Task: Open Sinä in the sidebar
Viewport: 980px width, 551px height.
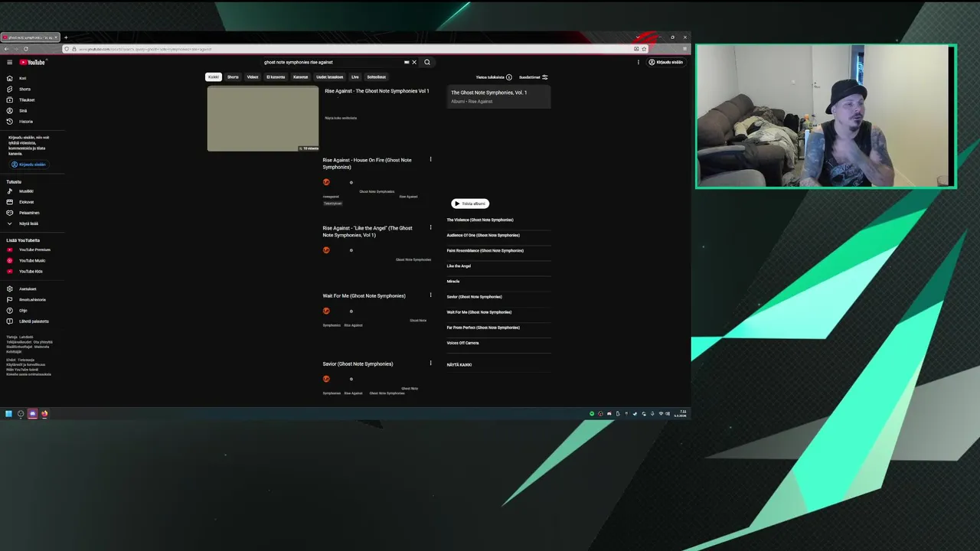Action: [x=23, y=110]
